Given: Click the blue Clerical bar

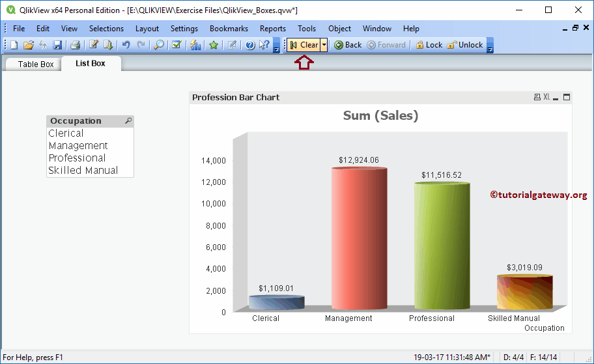Looking at the screenshot, I should 277,302.
